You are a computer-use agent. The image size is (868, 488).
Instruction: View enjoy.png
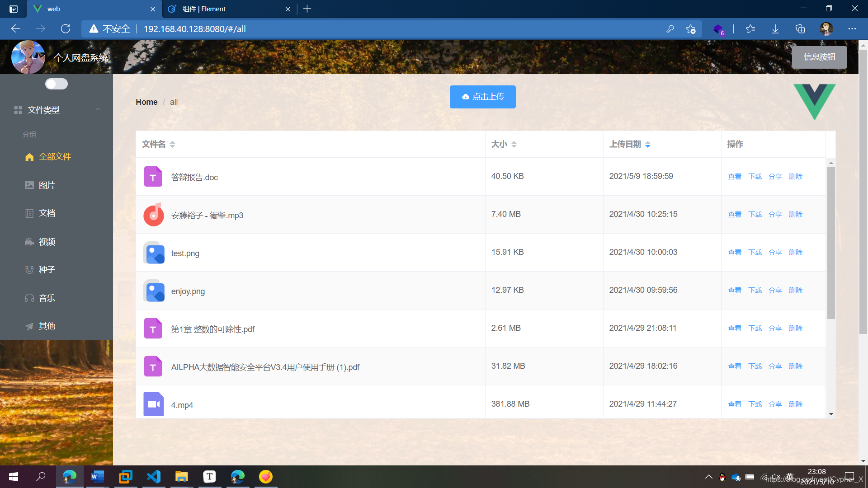point(734,291)
